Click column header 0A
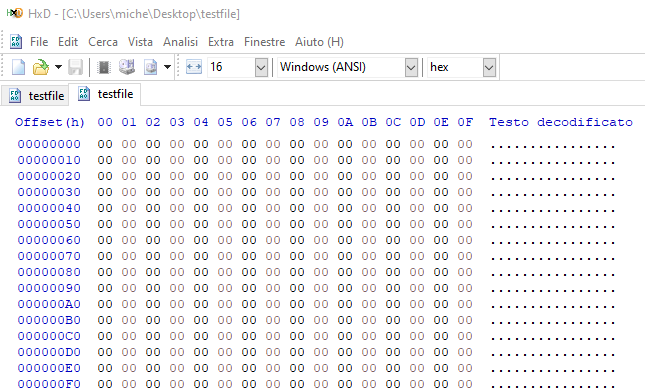The width and height of the screenshot is (645, 392). (345, 122)
